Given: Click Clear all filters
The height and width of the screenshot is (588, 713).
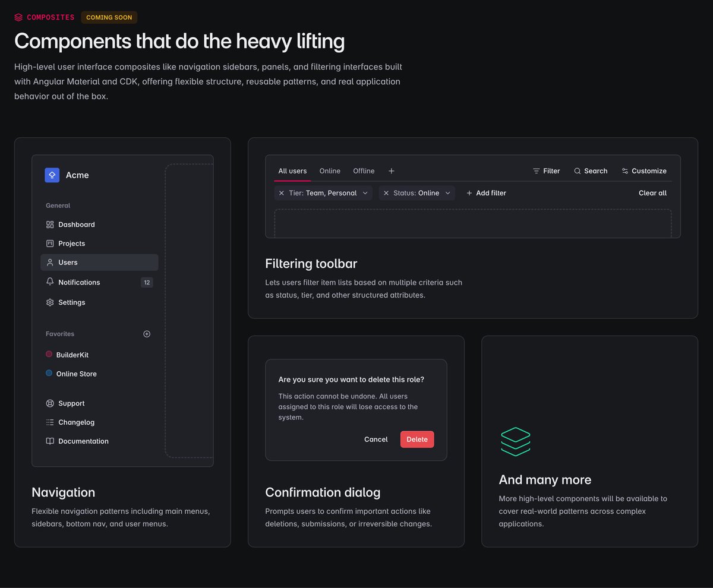Looking at the screenshot, I should click(652, 193).
